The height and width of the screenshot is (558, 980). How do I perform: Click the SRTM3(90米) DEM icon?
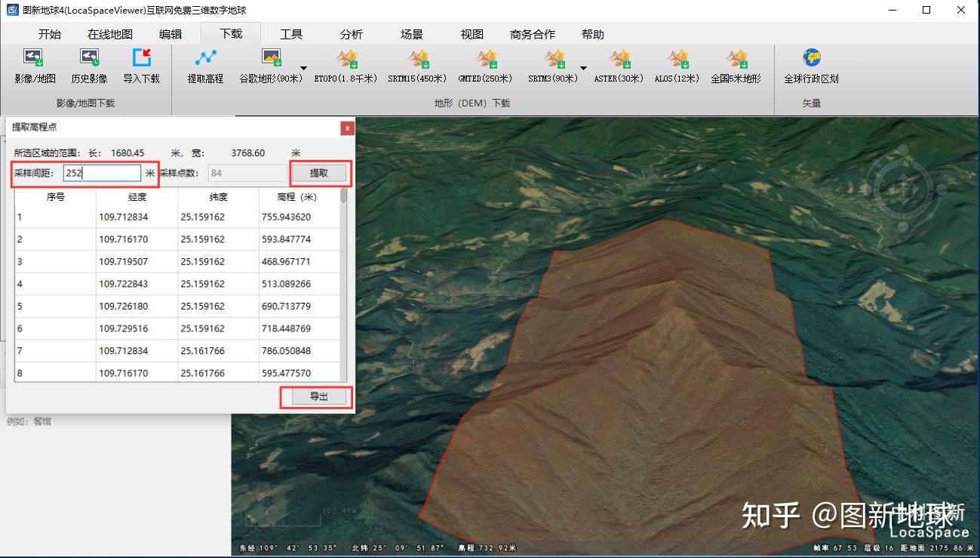click(x=555, y=58)
